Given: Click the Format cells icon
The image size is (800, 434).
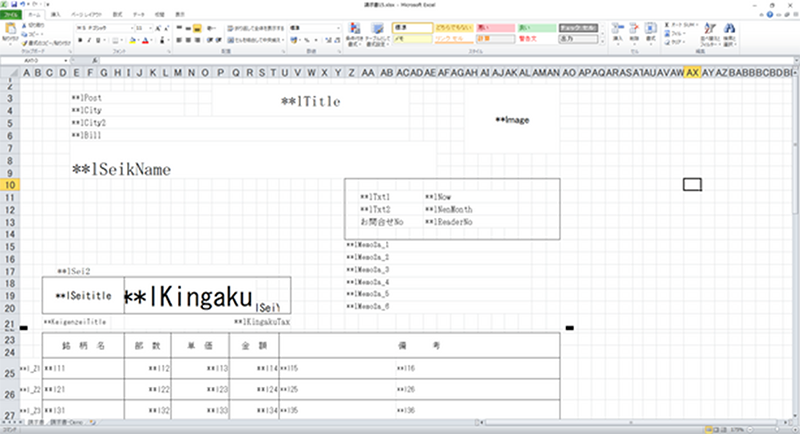Looking at the screenshot, I should (651, 29).
